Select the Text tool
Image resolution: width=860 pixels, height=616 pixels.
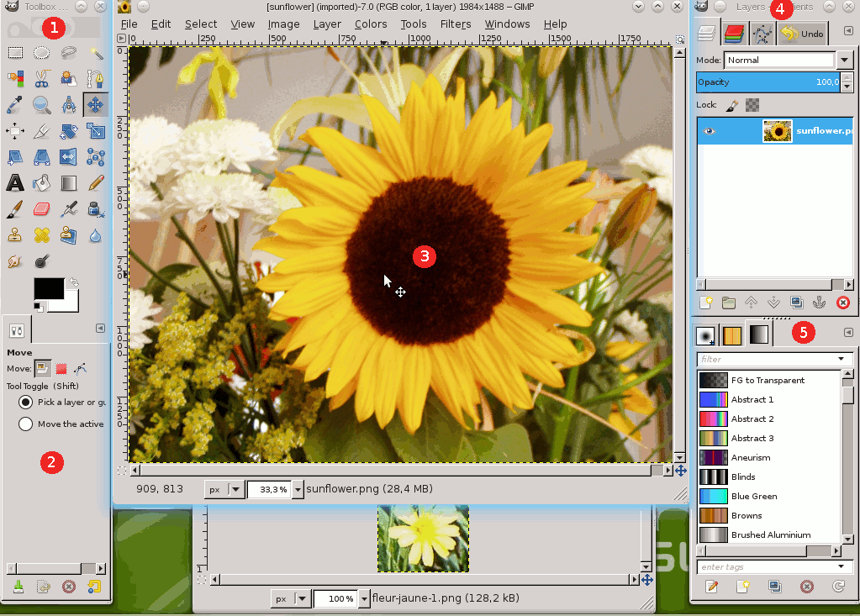point(14,182)
